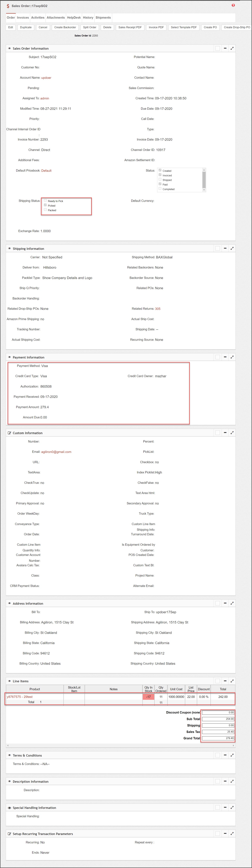The width and height of the screenshot is (252, 868).
Task: Click the Invoice PDF button
Action: pyautogui.click(x=156, y=27)
